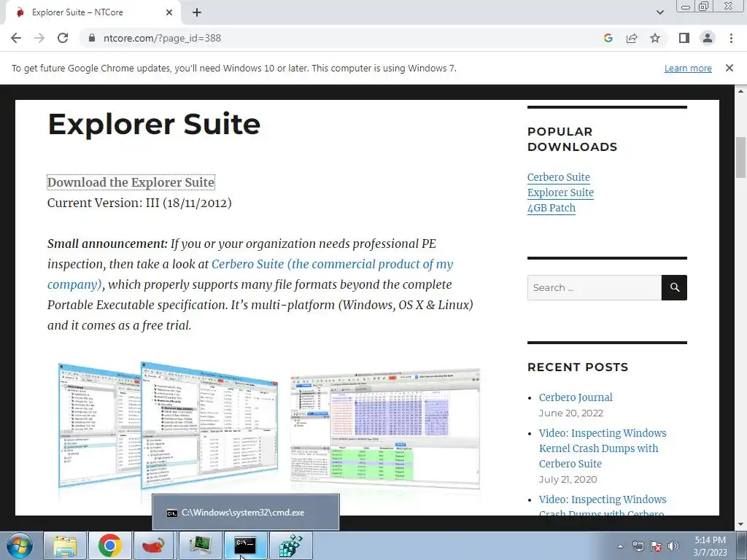Open the tab search dropdown chevron
Image resolution: width=747 pixels, height=560 pixels.
[x=659, y=12]
